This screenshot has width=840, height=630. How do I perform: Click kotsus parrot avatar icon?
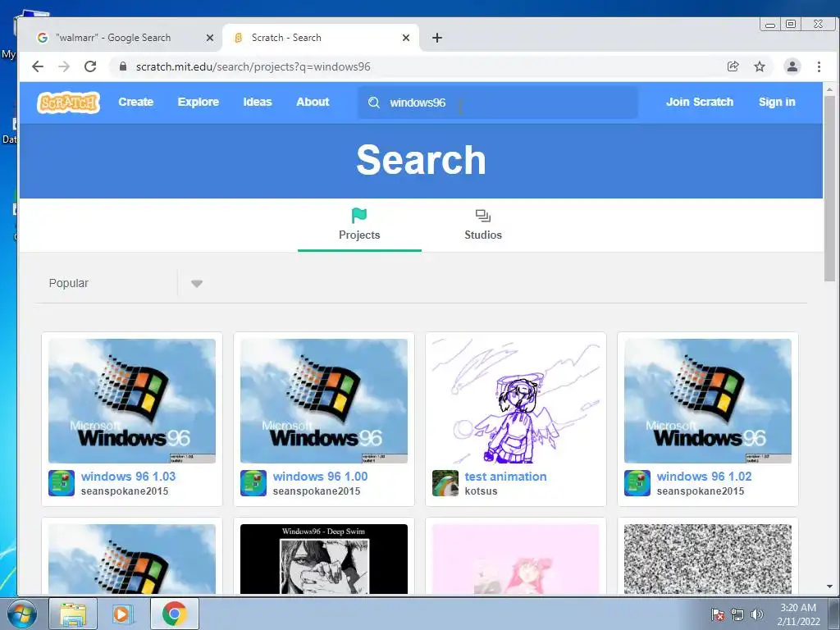(x=445, y=483)
